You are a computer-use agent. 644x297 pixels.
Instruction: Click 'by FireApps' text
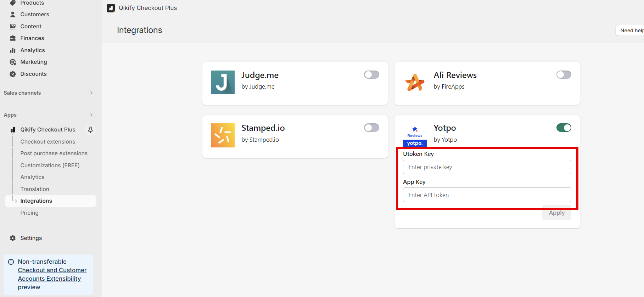click(x=449, y=86)
